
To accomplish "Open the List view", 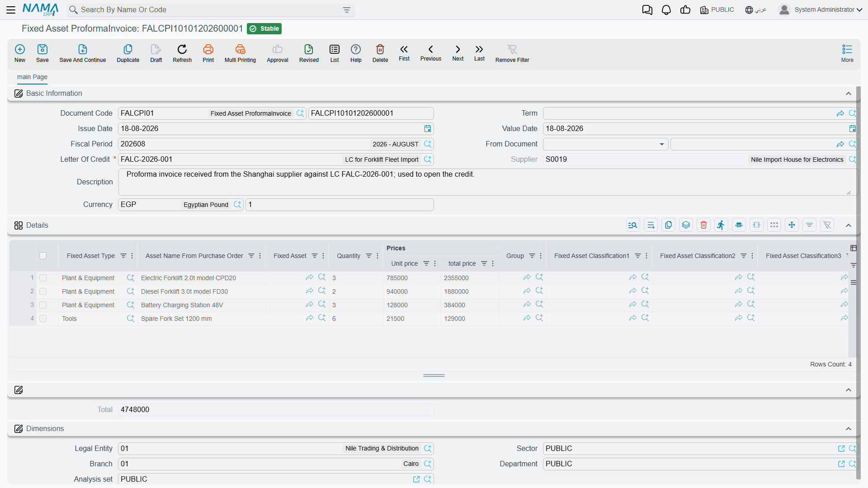I will [335, 53].
